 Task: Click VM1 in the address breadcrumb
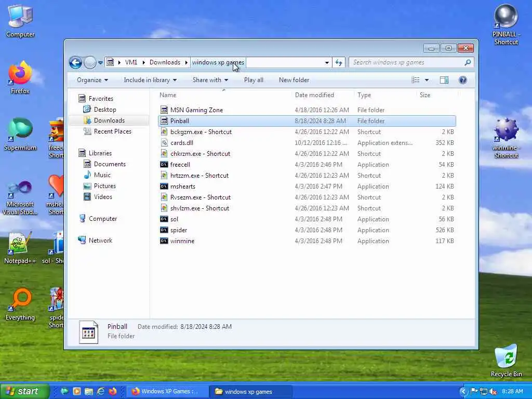pyautogui.click(x=131, y=62)
